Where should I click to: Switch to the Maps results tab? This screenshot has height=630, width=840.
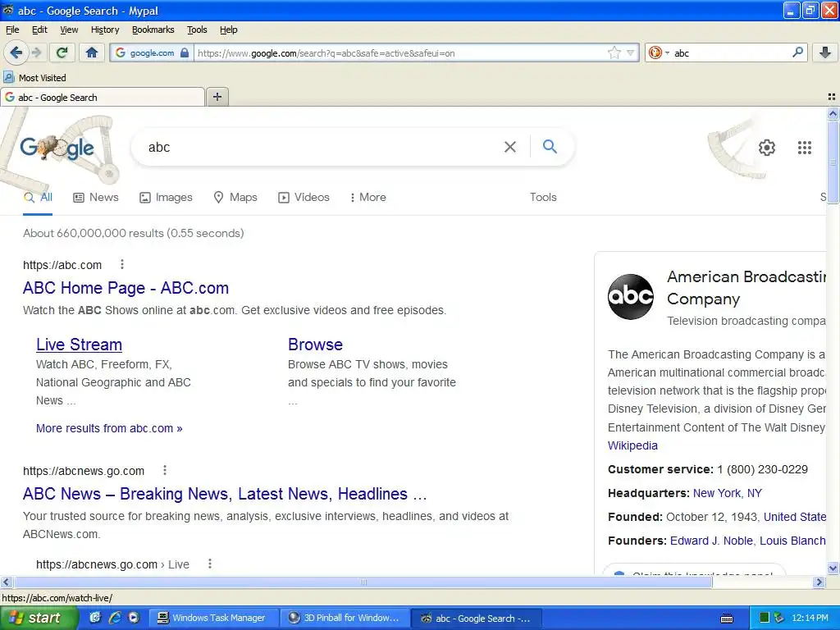(x=235, y=197)
